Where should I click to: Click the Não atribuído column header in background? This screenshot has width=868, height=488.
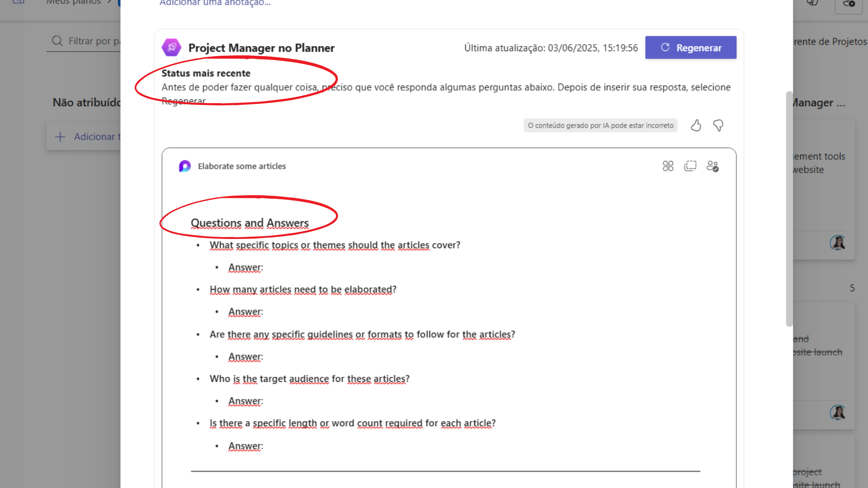click(x=87, y=103)
